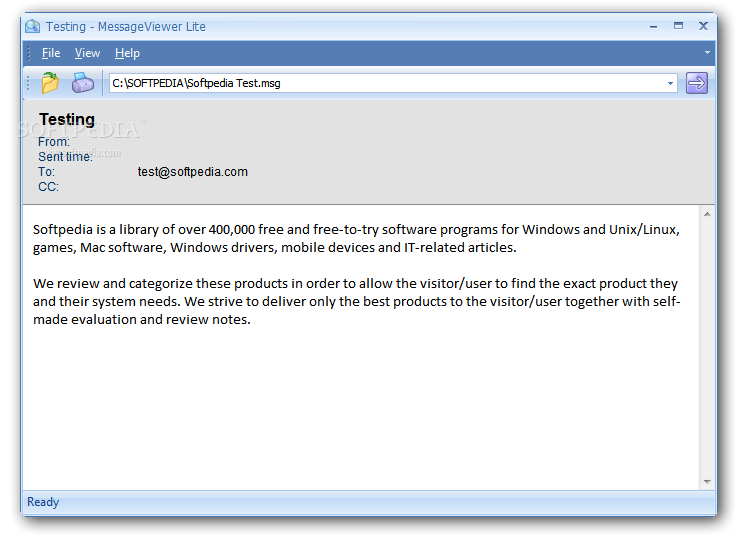Click the Open file folder icon

50,83
